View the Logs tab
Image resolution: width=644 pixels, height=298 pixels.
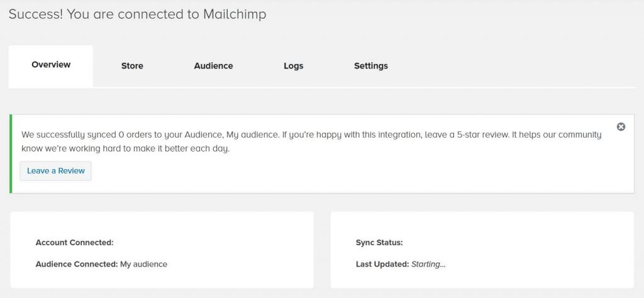(294, 65)
